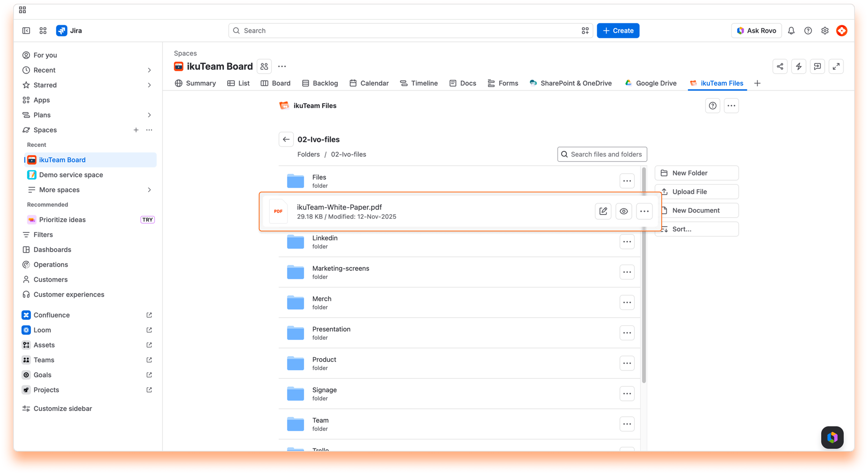
Task: Open the automation lightning bolt icon
Action: click(x=799, y=66)
